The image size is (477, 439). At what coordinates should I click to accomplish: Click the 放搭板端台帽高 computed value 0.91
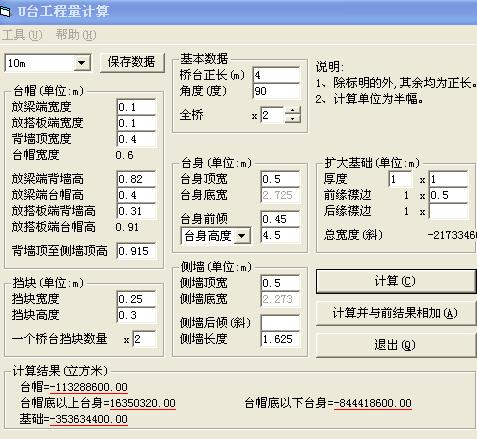(127, 227)
